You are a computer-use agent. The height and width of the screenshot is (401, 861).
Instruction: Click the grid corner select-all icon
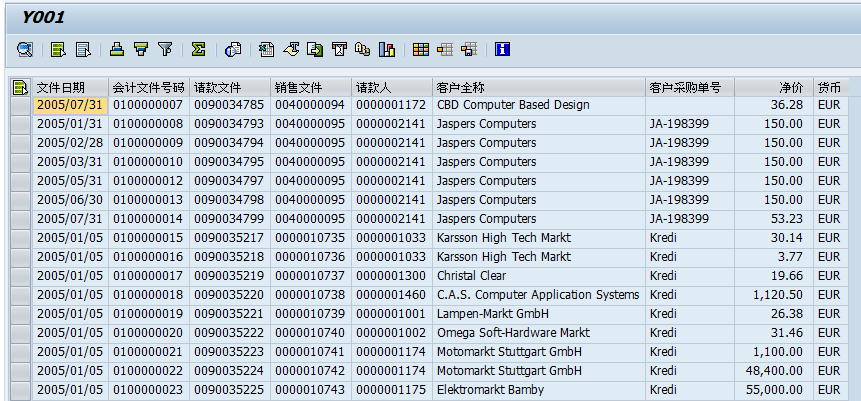click(x=21, y=87)
